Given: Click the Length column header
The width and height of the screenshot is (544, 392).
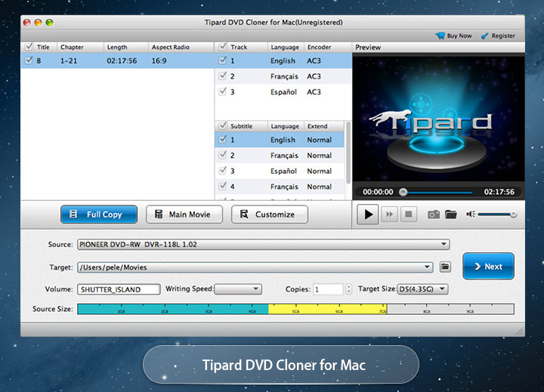Looking at the screenshot, I should coord(126,47).
